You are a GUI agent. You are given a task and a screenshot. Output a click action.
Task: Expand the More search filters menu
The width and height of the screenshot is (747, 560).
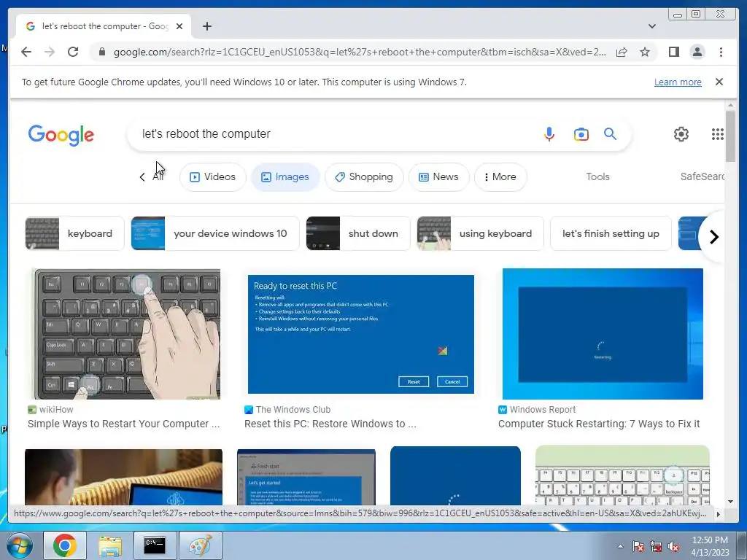[x=500, y=176]
